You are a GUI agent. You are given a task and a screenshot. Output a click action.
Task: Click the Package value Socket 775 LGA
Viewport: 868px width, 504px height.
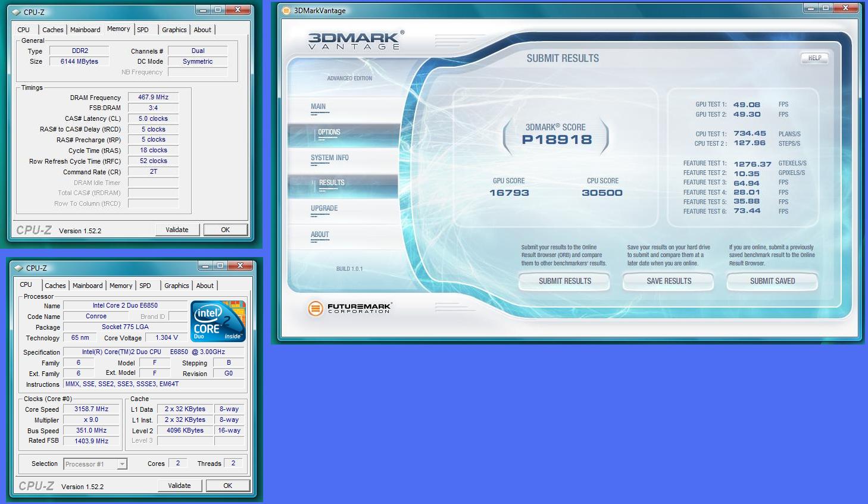pos(125,327)
